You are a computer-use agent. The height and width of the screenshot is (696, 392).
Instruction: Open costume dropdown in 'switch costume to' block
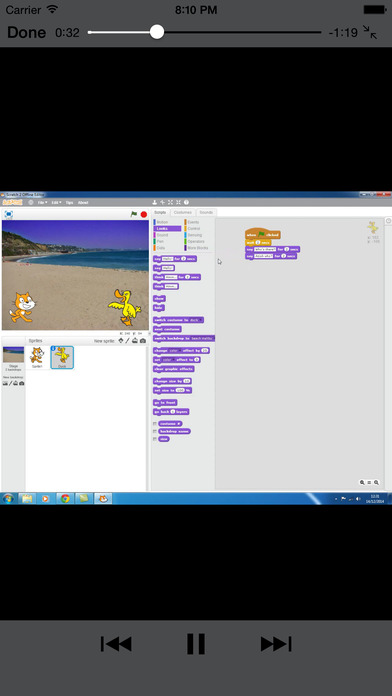click(x=196, y=320)
